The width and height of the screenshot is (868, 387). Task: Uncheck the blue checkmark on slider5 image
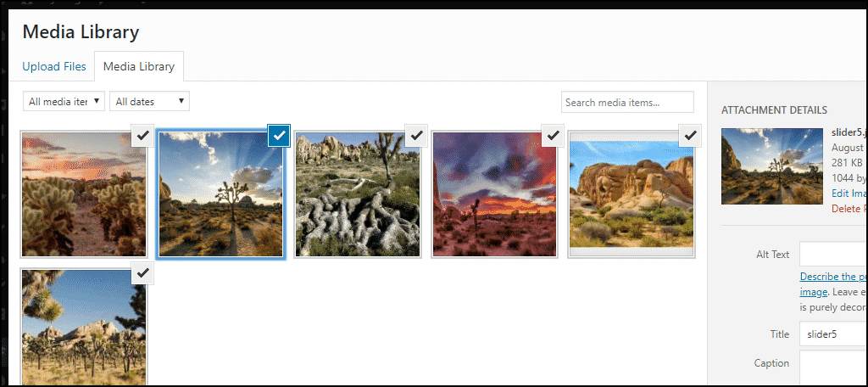[x=280, y=136]
